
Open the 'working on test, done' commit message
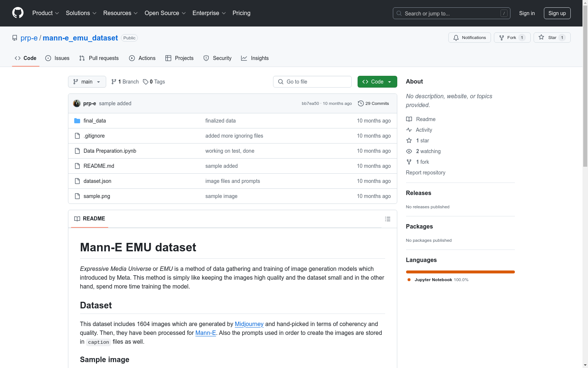[230, 151]
